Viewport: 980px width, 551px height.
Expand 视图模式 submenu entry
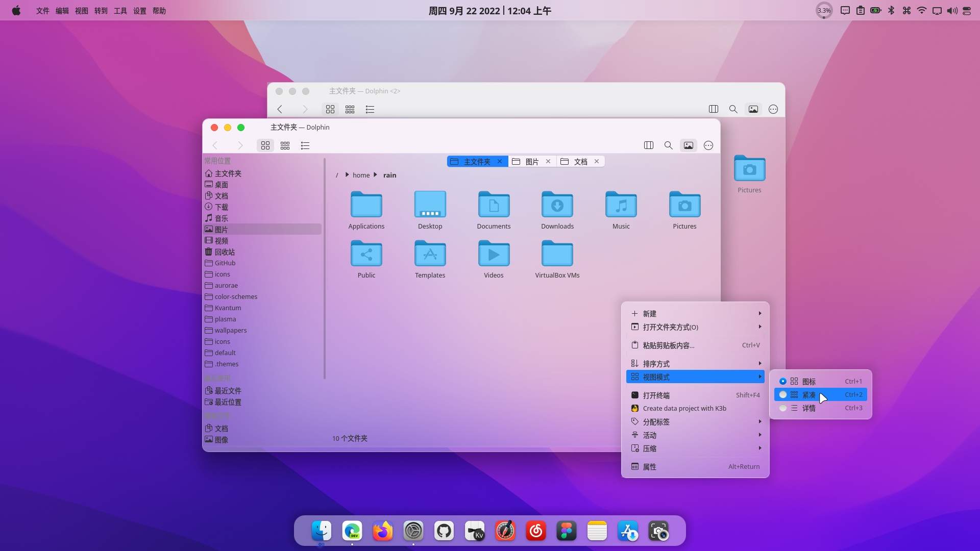pyautogui.click(x=695, y=377)
